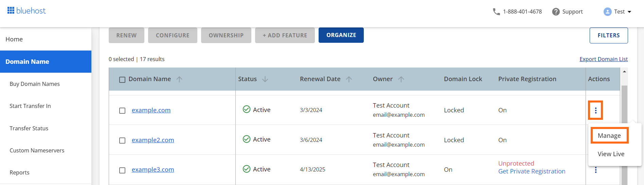Choose View Live from the actions menu

pos(611,154)
